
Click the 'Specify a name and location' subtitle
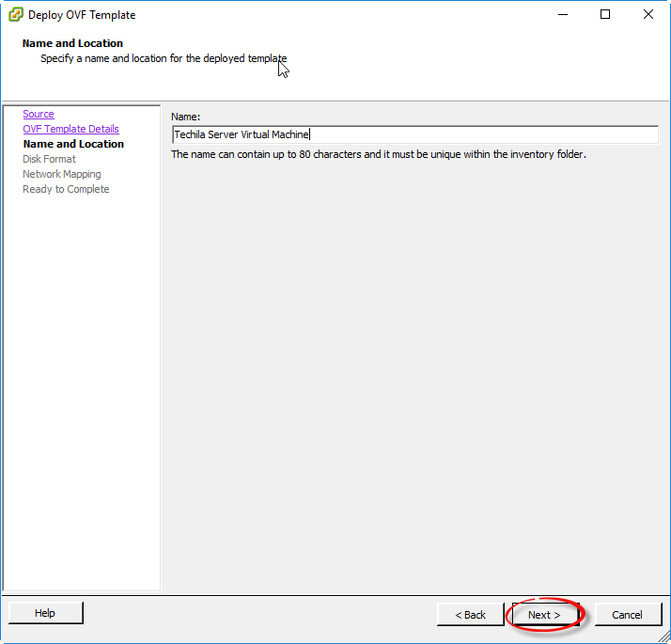coord(163,58)
